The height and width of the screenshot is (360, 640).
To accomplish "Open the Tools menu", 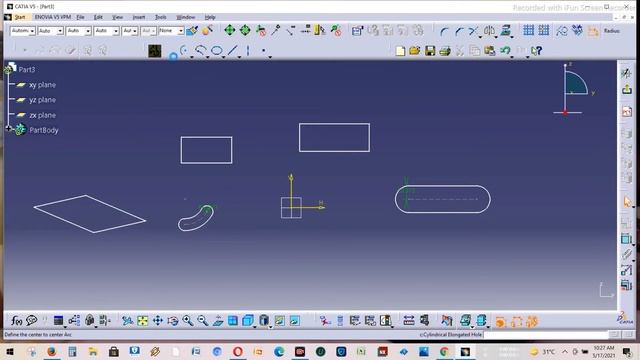I will (160, 17).
